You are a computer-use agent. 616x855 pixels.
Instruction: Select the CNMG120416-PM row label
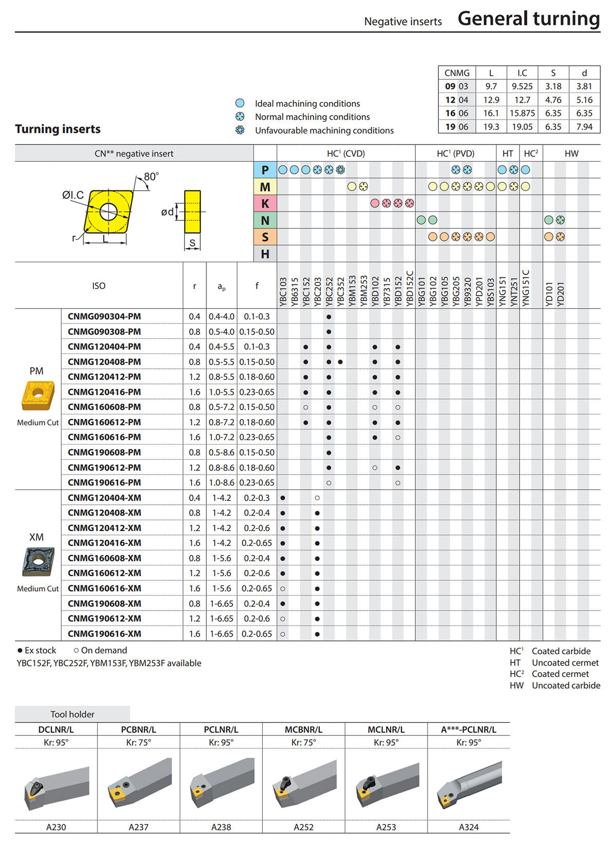[104, 392]
